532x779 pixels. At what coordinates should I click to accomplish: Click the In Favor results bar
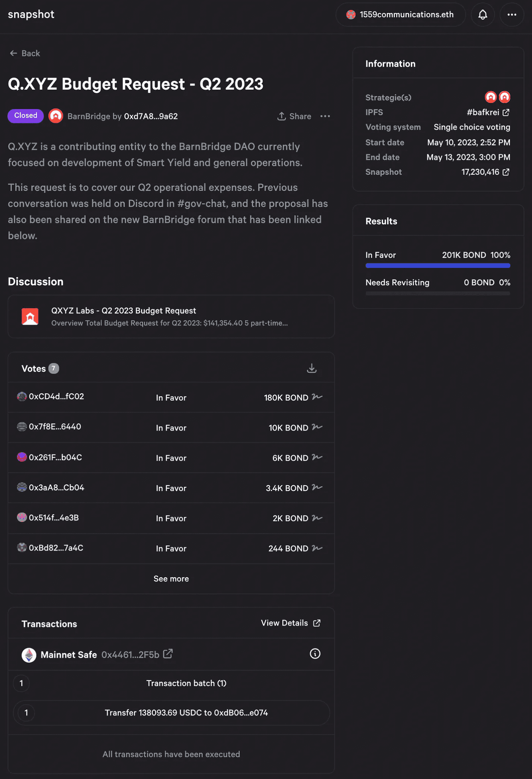[x=437, y=266]
